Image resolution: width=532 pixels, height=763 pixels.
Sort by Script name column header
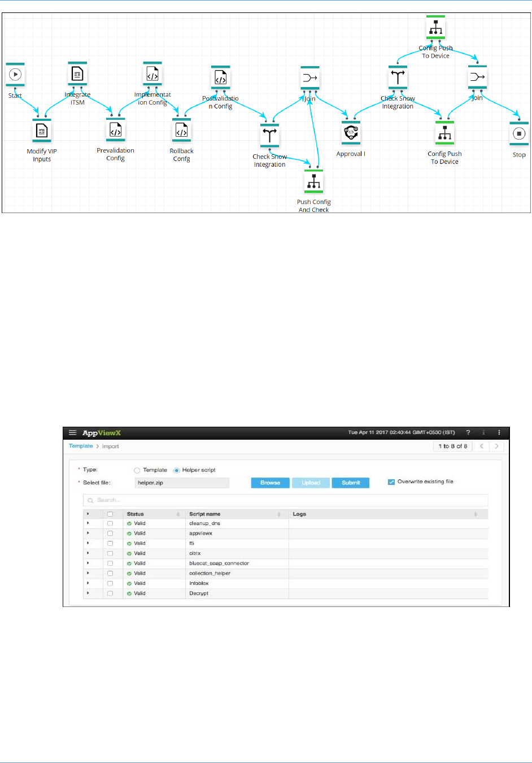(204, 514)
